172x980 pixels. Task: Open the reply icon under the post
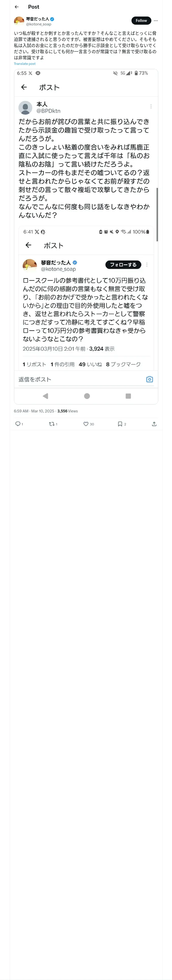[x=18, y=424]
